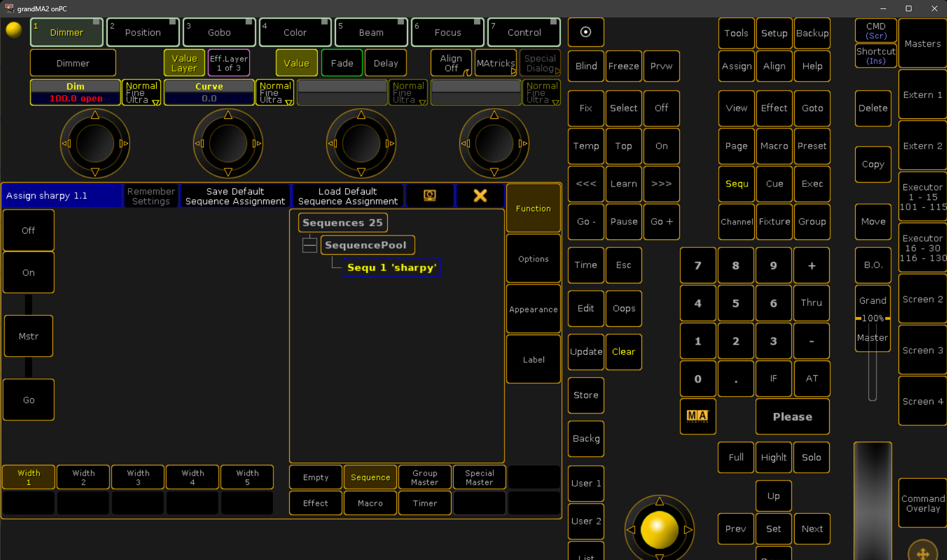Select Width 3 executor width
This screenshot has height=560, width=947.
coord(138,477)
